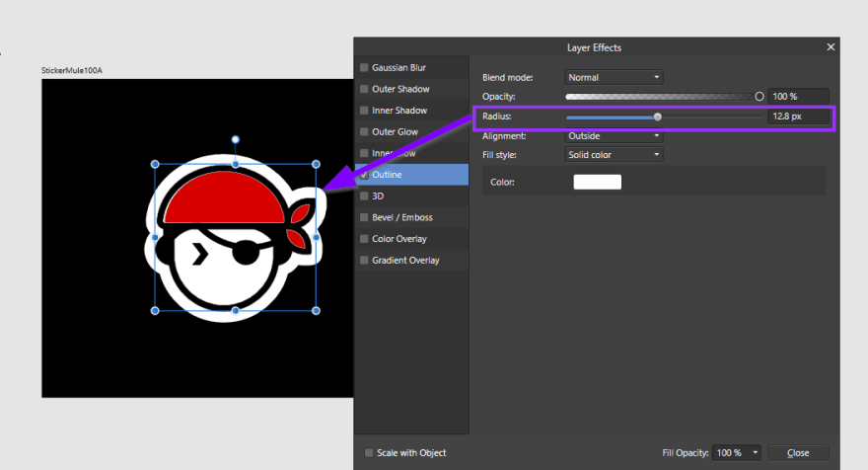Click the white outline Color swatch
The image size is (868, 470).
click(x=597, y=182)
